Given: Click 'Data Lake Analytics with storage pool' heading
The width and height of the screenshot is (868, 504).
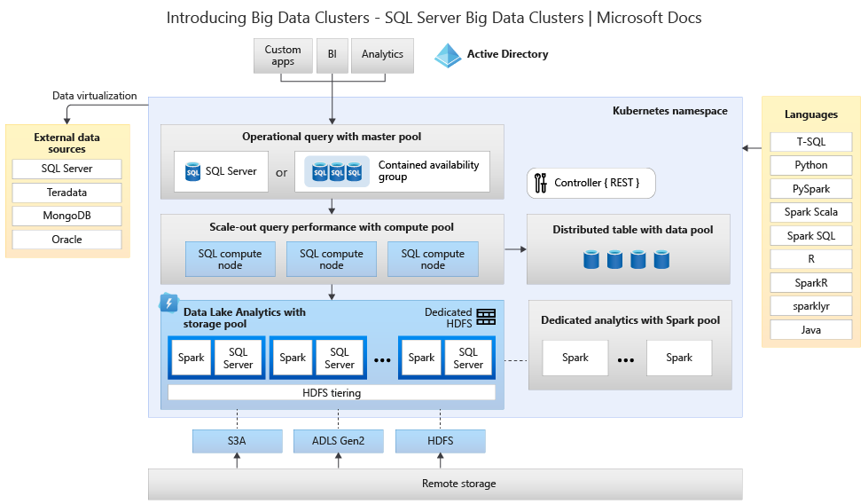Looking at the screenshot, I should click(244, 318).
